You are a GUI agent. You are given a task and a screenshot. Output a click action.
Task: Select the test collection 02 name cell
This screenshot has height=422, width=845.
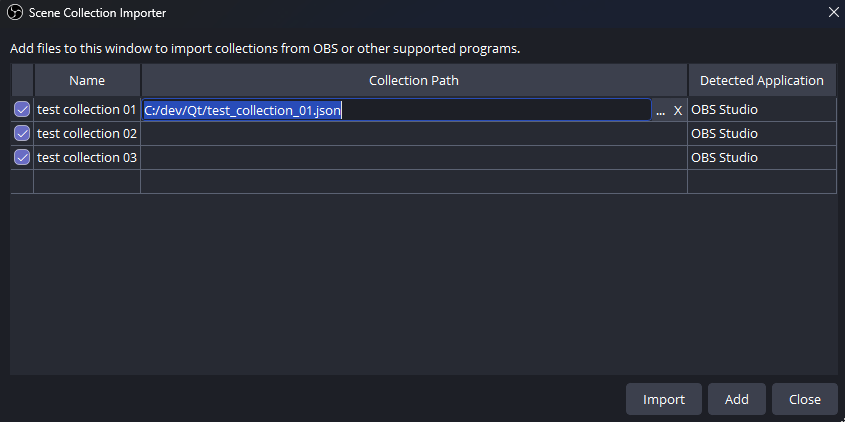pyautogui.click(x=87, y=134)
